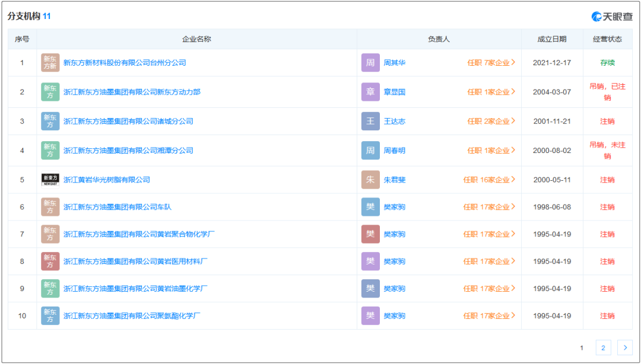Open 樊家驹 link in the 车队 row
641x364 pixels.
[x=395, y=207]
